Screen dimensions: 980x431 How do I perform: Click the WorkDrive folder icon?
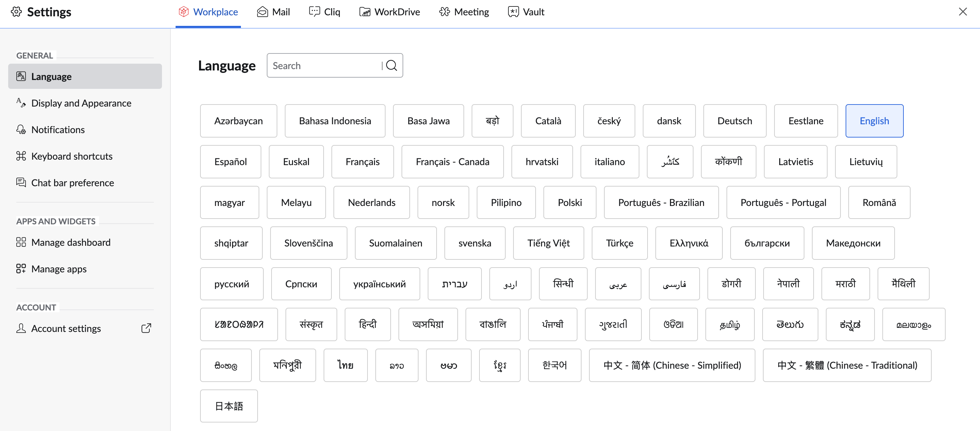pos(365,12)
